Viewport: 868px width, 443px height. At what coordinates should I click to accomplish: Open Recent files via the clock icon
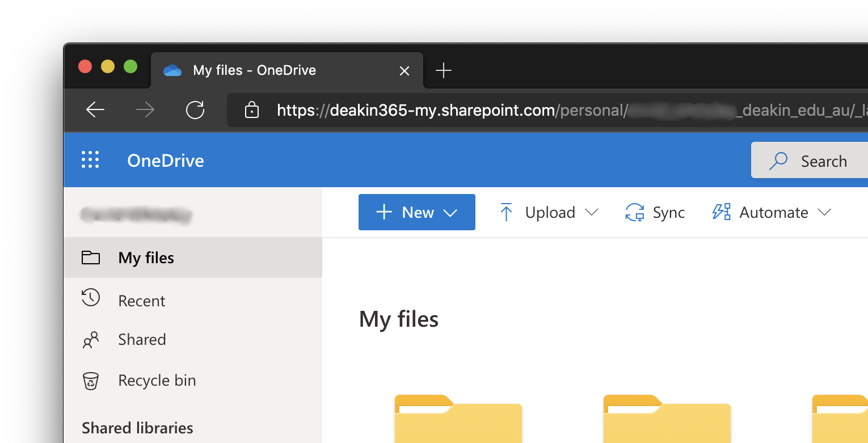[x=91, y=299]
